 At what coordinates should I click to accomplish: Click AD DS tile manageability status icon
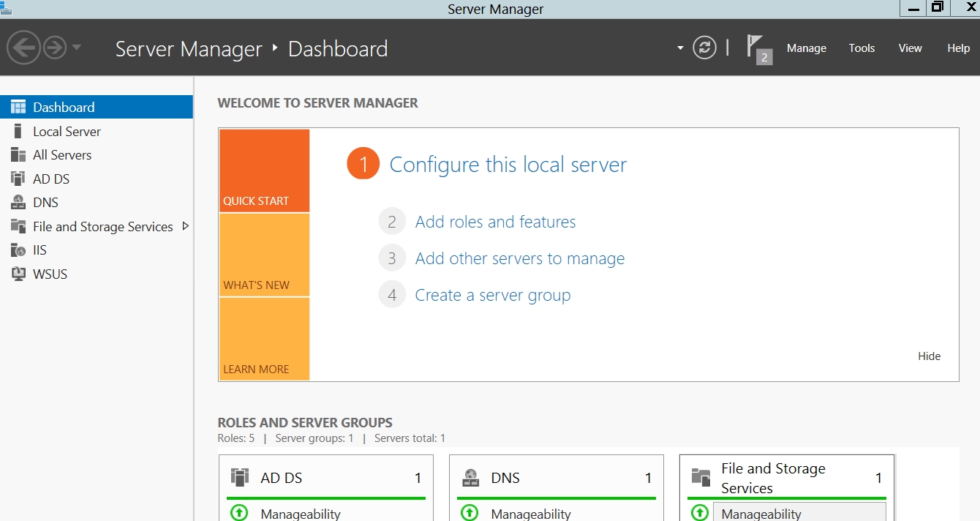pos(239,513)
